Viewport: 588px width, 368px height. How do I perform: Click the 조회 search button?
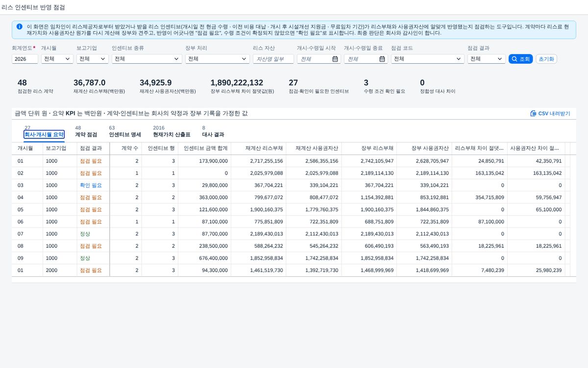(x=520, y=59)
